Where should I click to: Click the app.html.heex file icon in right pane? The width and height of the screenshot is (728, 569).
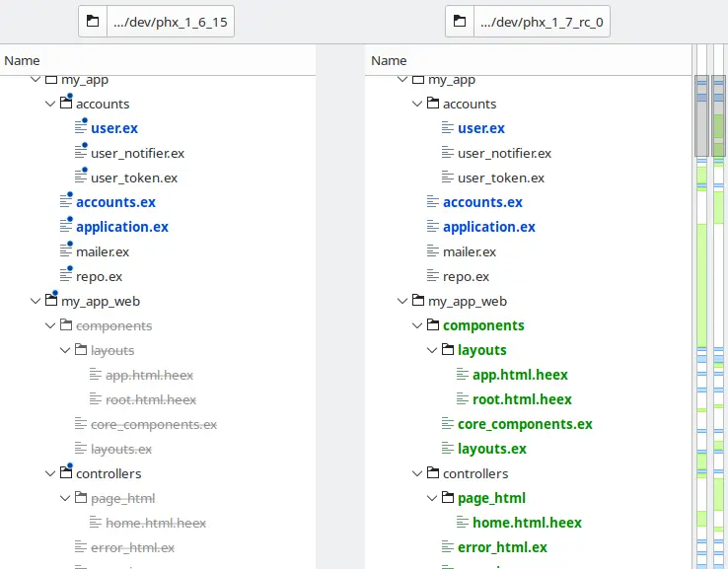(x=464, y=375)
